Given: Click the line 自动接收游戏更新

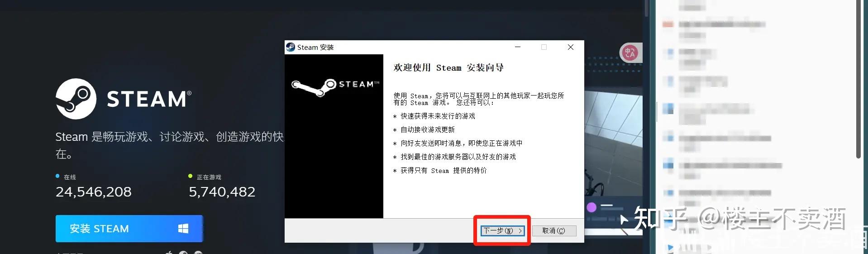Looking at the screenshot, I should 428,130.
